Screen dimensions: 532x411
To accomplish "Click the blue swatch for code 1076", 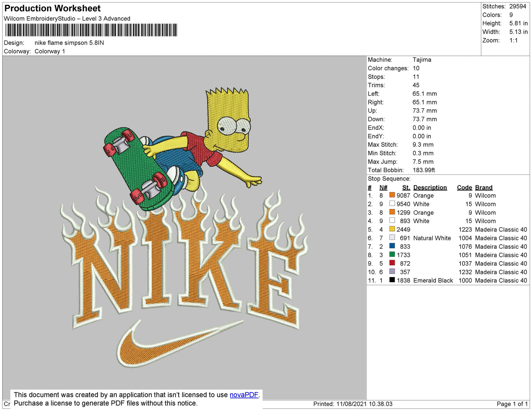I will pos(392,246).
